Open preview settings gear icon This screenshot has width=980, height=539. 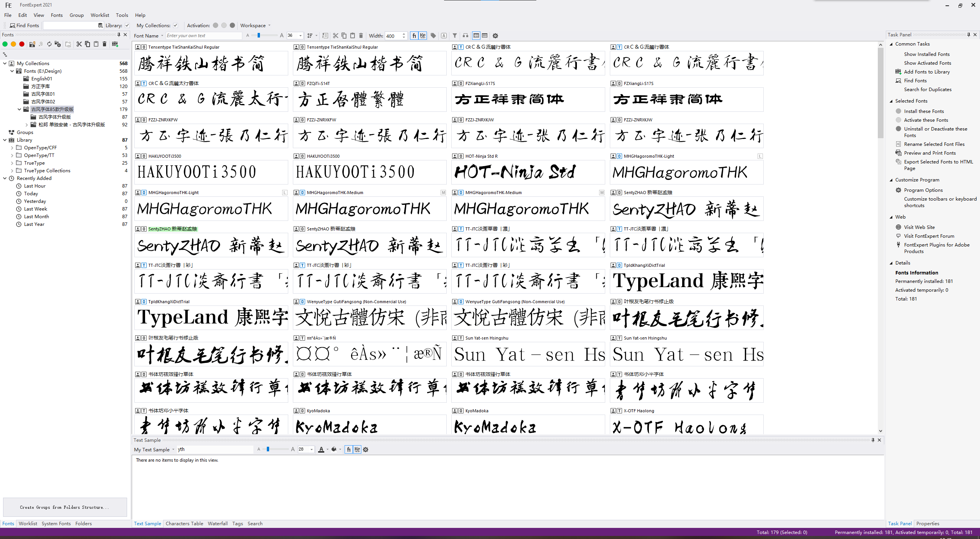pyautogui.click(x=495, y=36)
